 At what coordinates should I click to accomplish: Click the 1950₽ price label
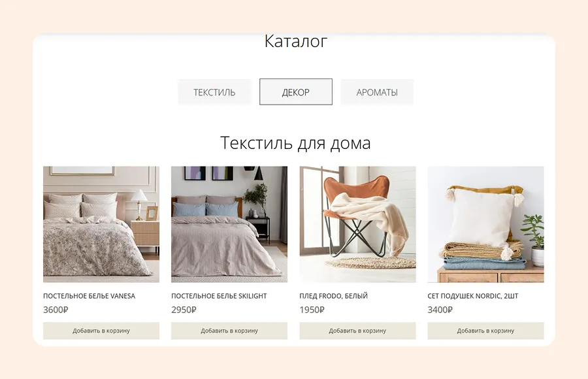(312, 310)
